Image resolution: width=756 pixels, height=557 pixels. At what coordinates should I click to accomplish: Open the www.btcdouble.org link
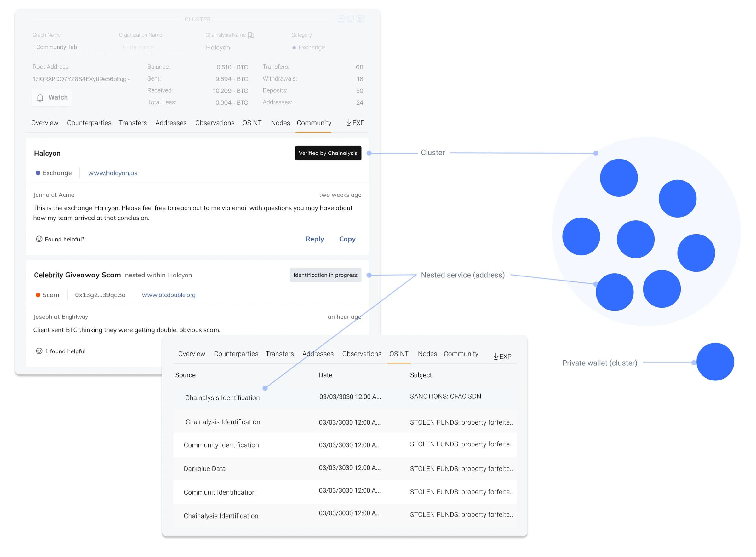click(169, 295)
